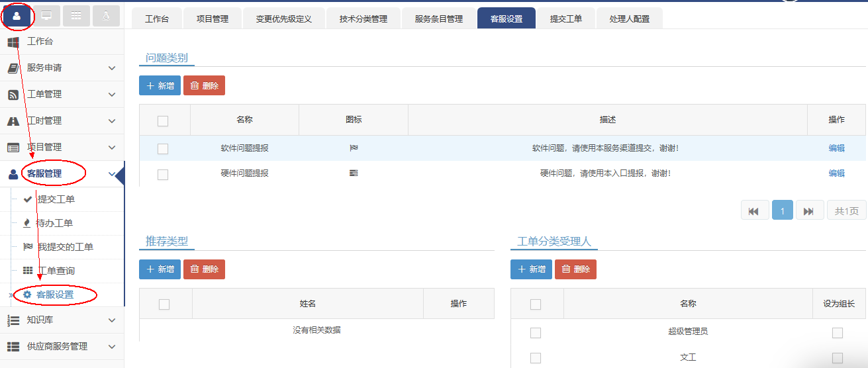The image size is (868, 368).
Task: Open 客服设置 gear item in sidebar
Action: pos(54,295)
